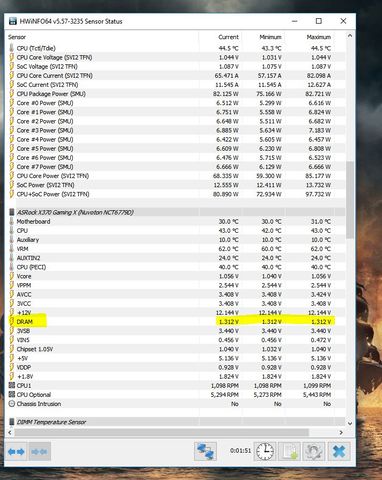Click the logging start document icon

click(x=290, y=452)
